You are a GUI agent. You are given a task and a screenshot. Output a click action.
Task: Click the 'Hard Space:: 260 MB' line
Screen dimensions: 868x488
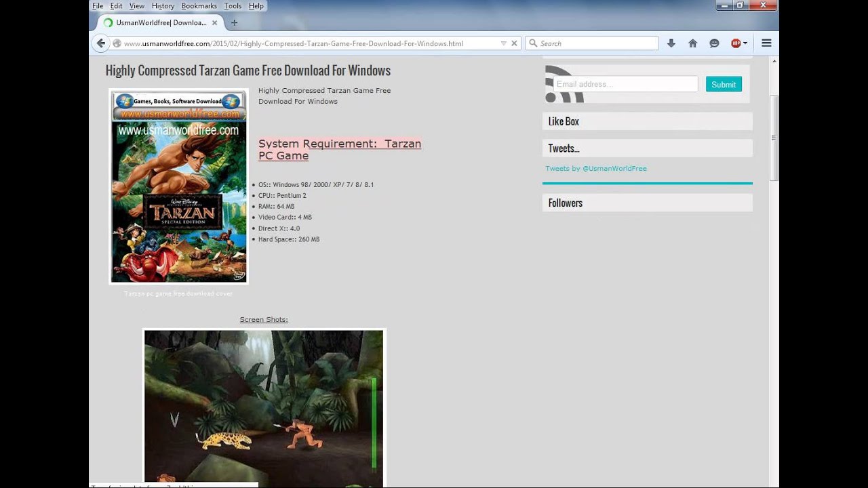click(x=289, y=239)
